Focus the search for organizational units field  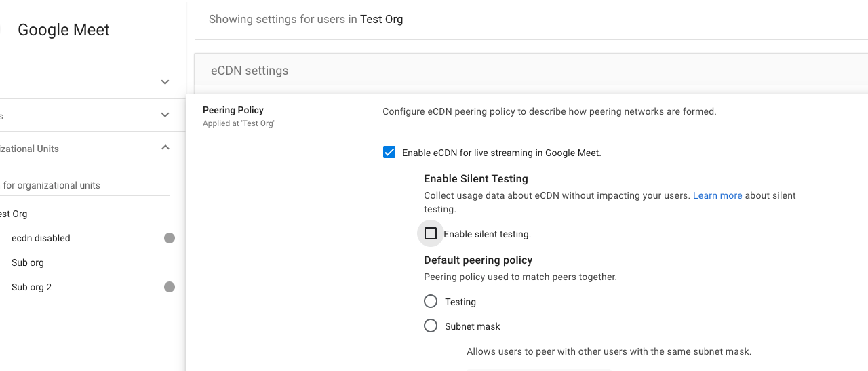[85, 185]
